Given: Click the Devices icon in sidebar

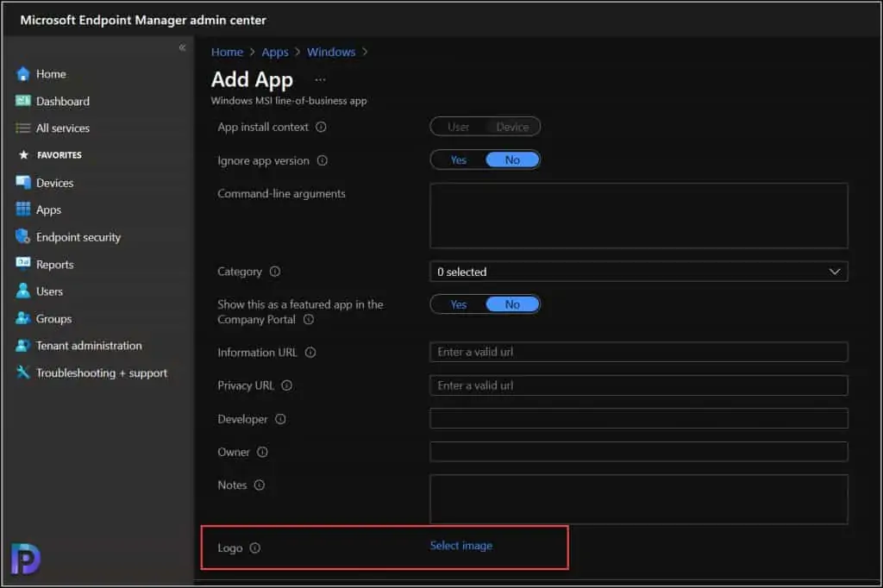Looking at the screenshot, I should coord(23,182).
